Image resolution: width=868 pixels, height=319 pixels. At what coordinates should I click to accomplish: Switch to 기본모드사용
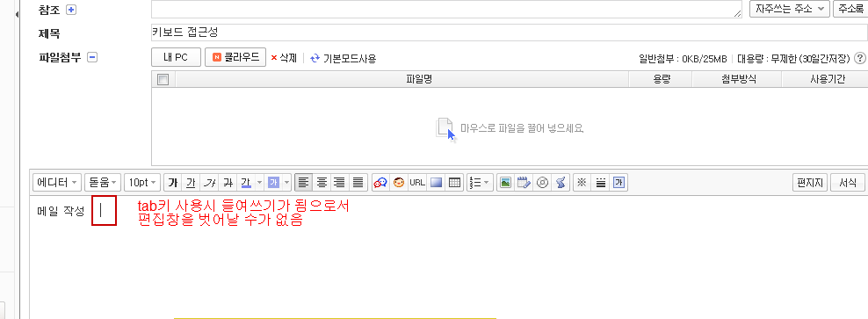point(344,58)
